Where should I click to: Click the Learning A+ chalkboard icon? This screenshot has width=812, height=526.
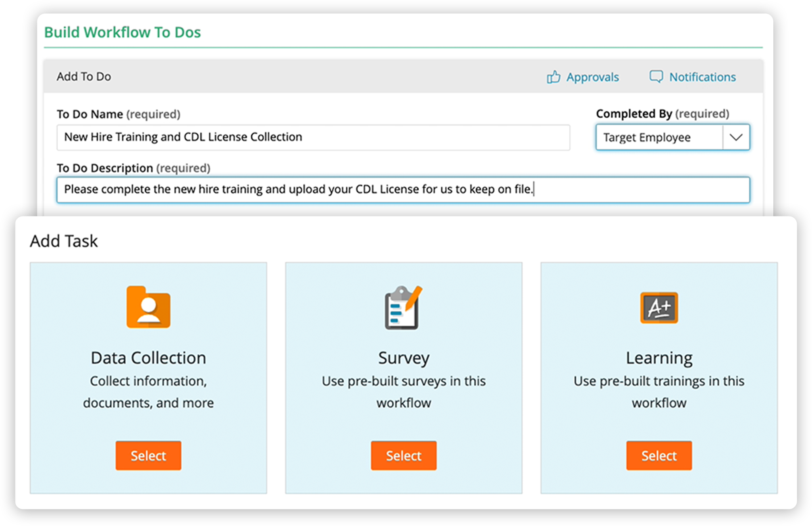[x=659, y=308]
